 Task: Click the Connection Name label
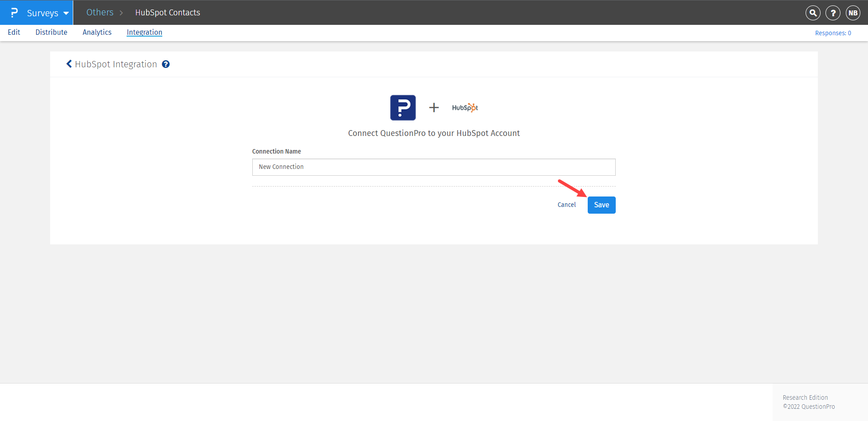tap(277, 151)
